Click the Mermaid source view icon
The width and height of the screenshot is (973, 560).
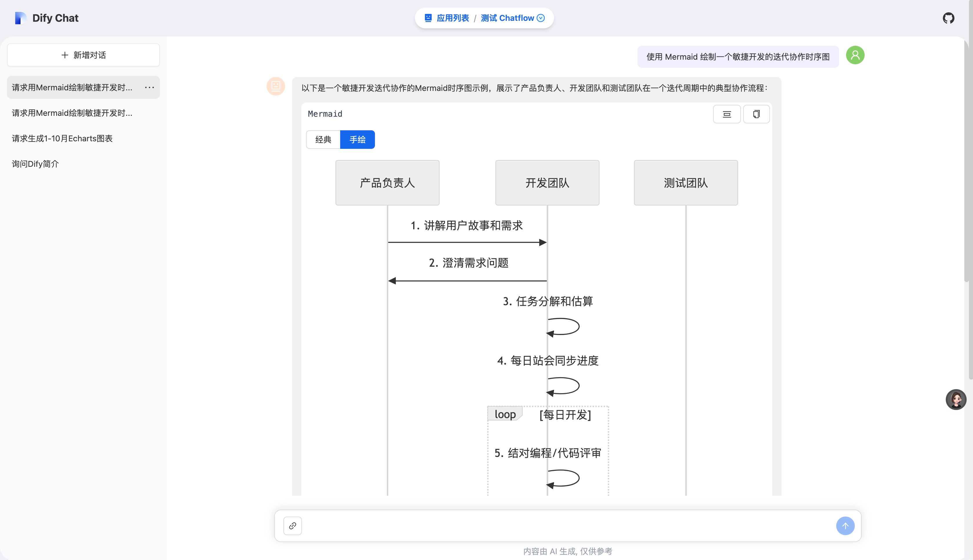[726, 114]
